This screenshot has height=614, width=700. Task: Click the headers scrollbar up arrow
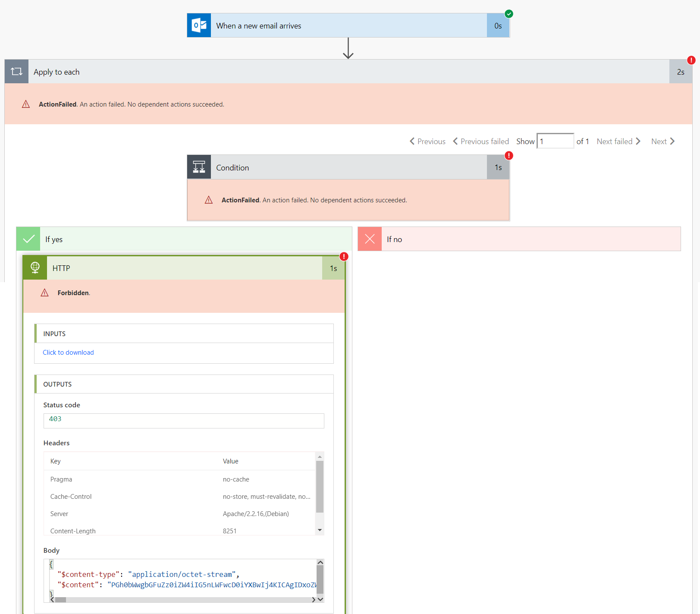click(x=320, y=457)
